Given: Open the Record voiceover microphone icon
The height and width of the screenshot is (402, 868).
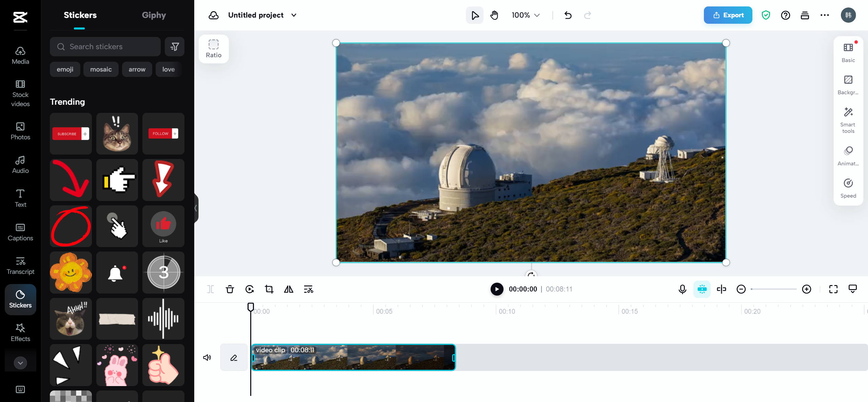Looking at the screenshot, I should pyautogui.click(x=682, y=289).
